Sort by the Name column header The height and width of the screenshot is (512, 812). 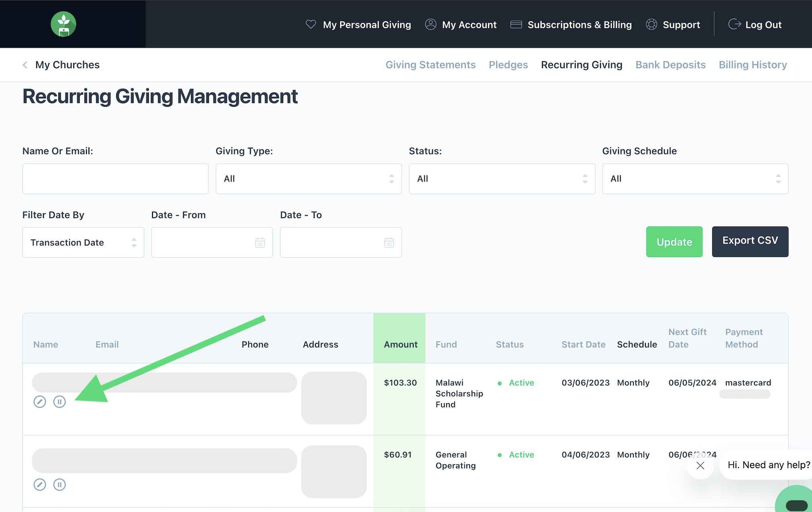coord(45,345)
